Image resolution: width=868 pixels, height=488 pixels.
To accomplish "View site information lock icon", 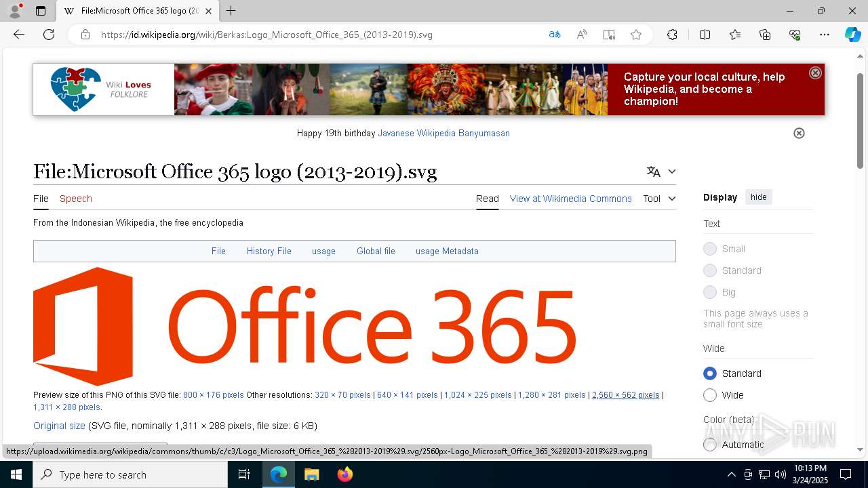I will coord(85,35).
